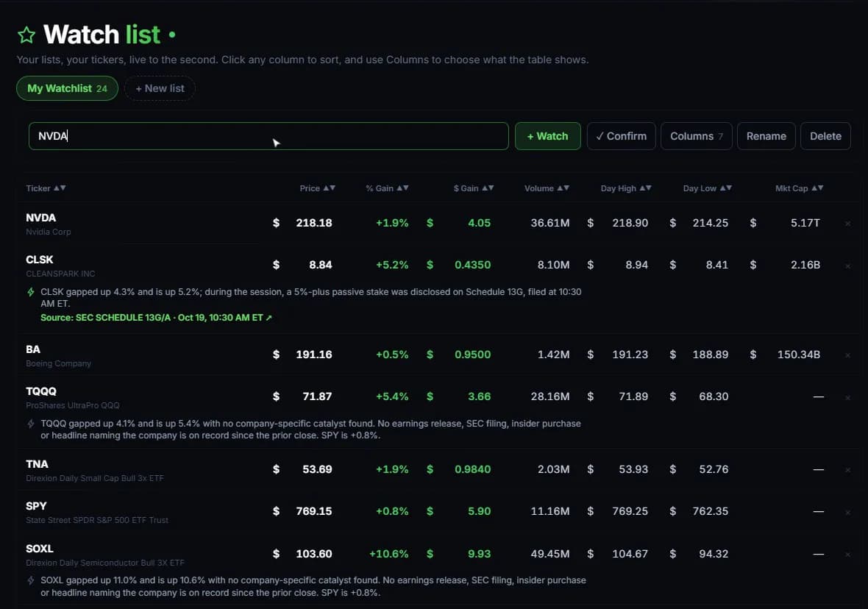Sort by the Mkt Cap column header
Viewport: 868px width, 609px height.
point(799,188)
